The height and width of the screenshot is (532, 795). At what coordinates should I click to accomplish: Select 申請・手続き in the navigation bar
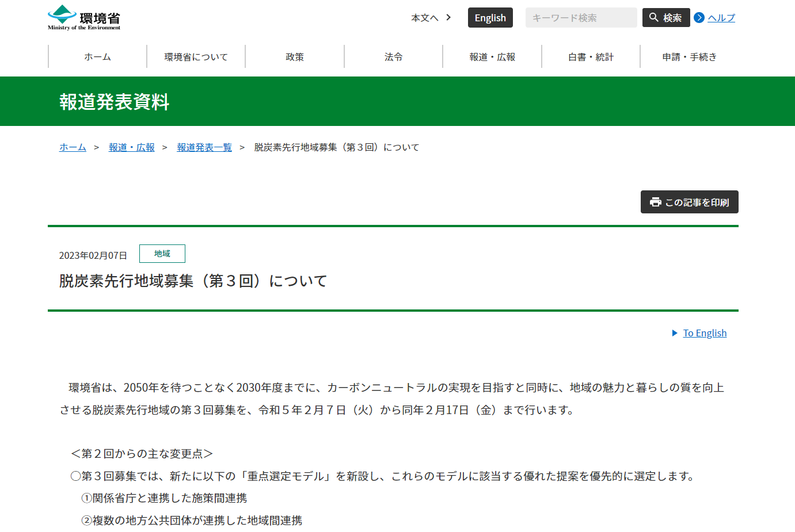point(689,57)
